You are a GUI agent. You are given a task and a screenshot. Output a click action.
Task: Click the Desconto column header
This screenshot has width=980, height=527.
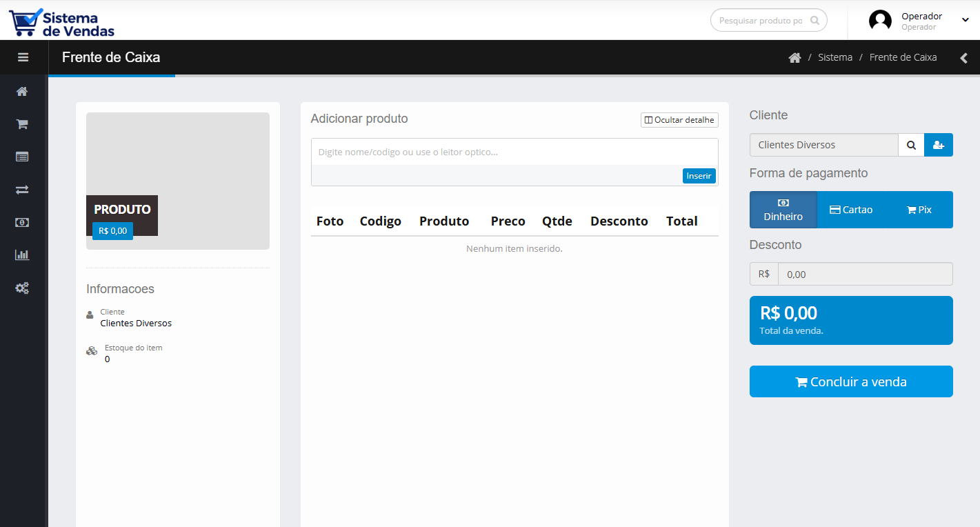[619, 221]
